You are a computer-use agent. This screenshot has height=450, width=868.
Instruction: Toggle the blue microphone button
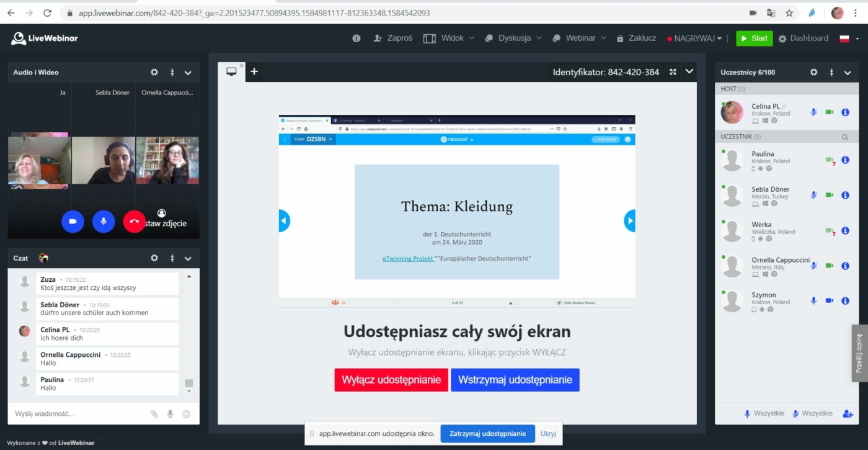[104, 222]
